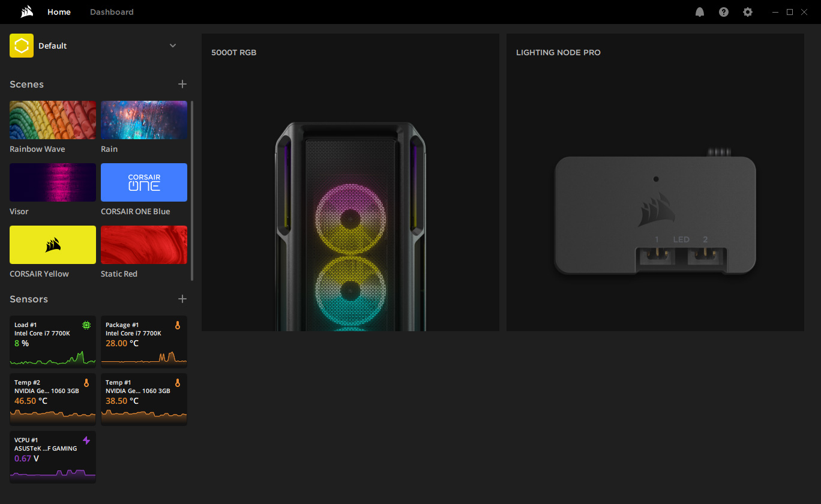
Task: Click the Load #1 CPU sensor graph
Action: [53, 358]
